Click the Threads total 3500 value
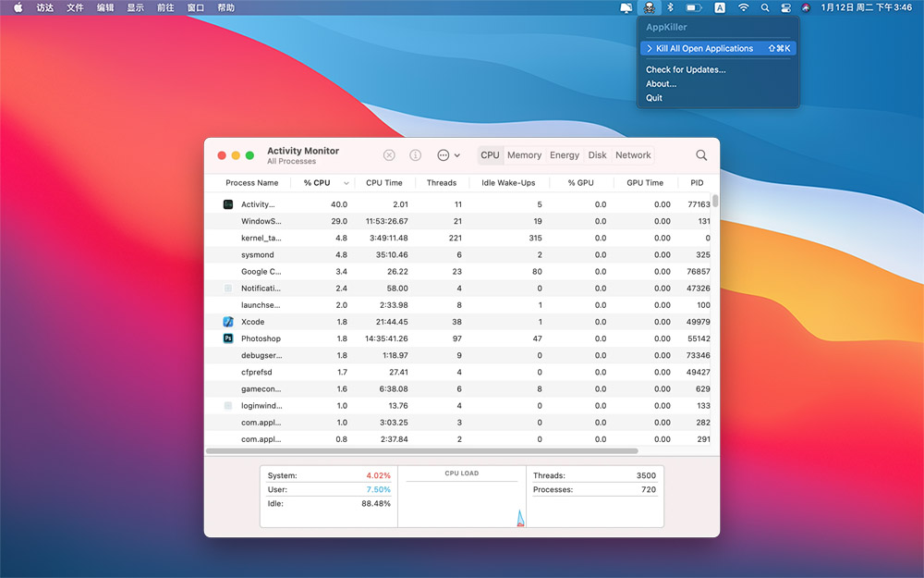 pyautogui.click(x=646, y=475)
